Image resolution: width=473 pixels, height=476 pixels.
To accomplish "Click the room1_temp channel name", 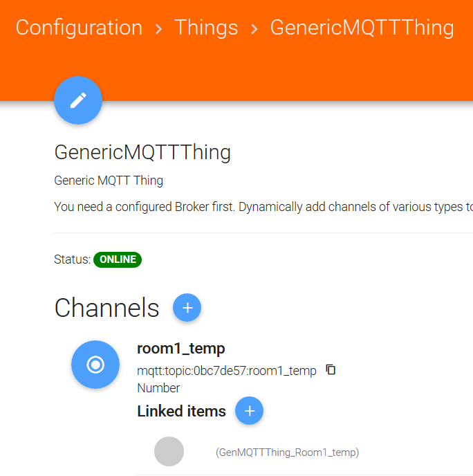I will [x=181, y=348].
